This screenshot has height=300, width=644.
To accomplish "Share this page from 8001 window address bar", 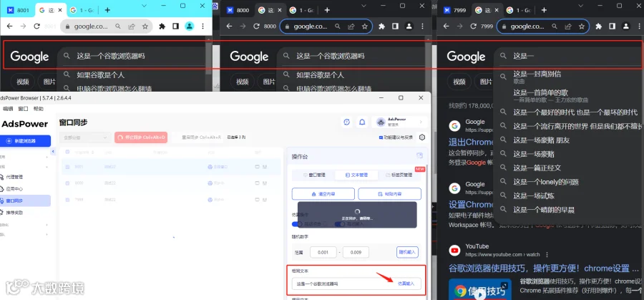I will (132, 26).
